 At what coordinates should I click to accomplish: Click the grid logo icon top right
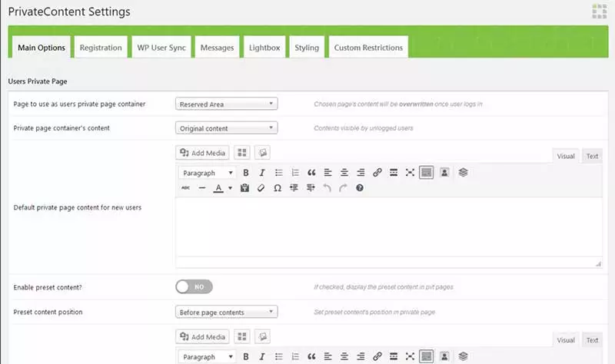[x=600, y=12]
